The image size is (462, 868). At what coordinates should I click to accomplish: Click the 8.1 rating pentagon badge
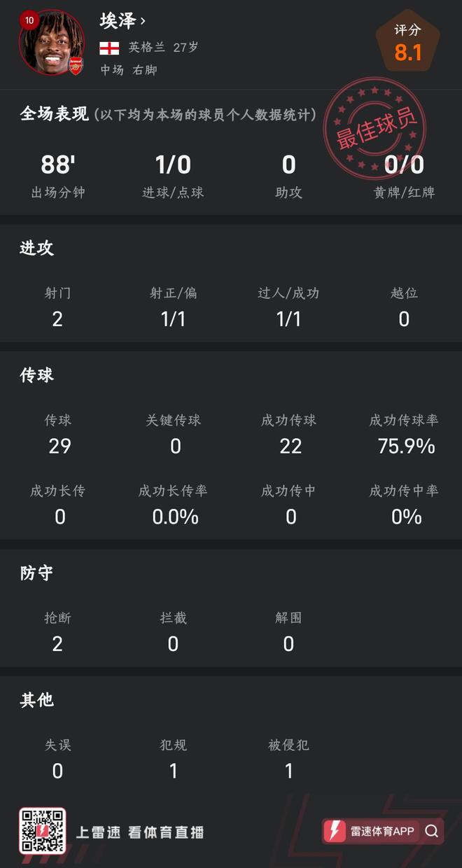407,43
